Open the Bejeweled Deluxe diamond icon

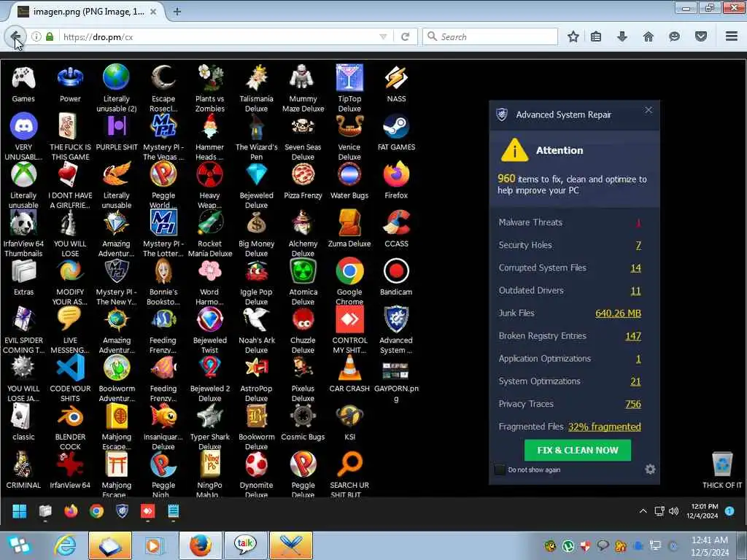256,175
